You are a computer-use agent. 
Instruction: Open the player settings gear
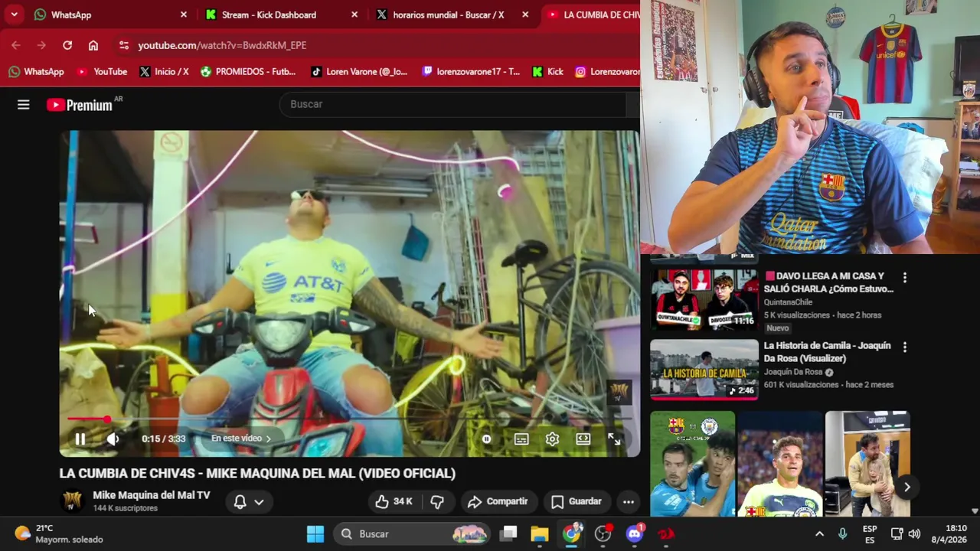pos(552,439)
